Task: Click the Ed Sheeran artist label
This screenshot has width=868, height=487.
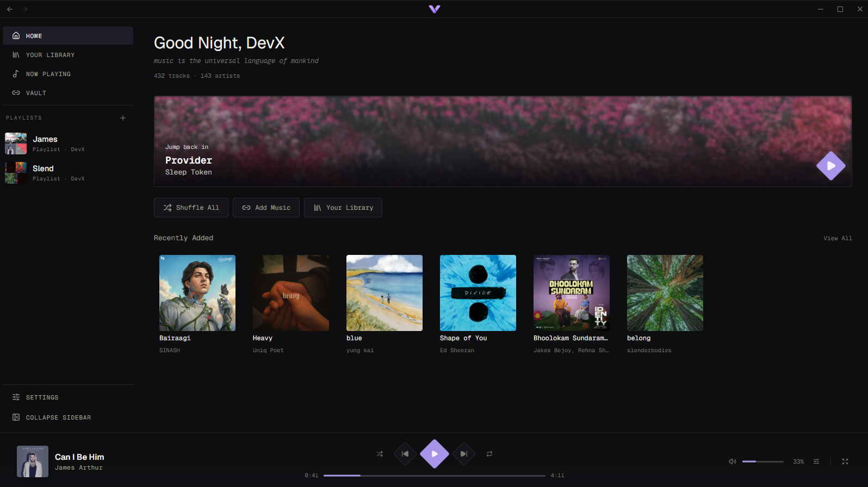Action: [x=457, y=351]
